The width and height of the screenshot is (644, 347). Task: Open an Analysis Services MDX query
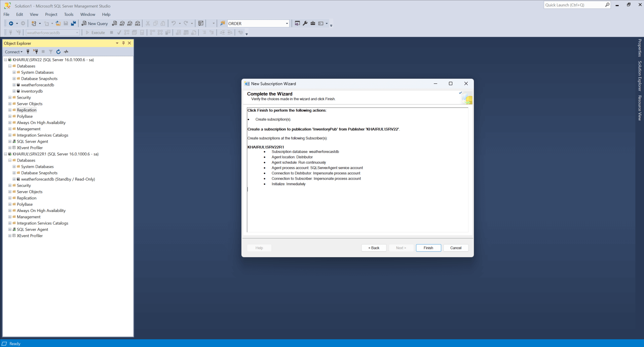click(x=122, y=24)
